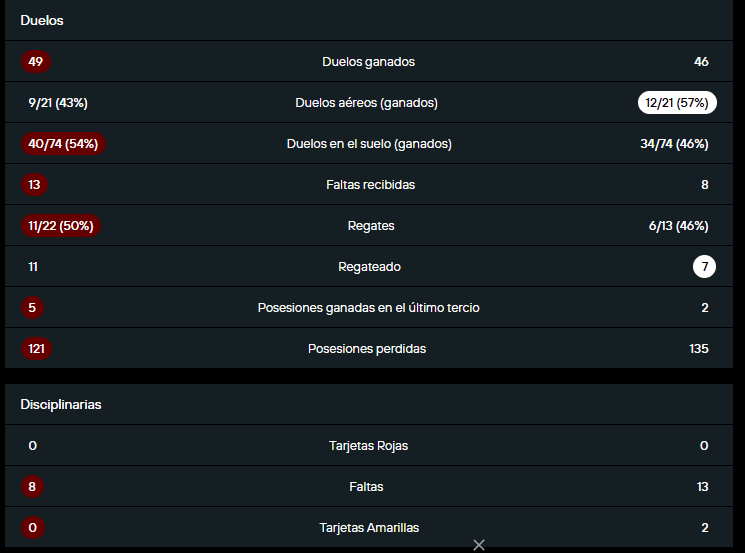Click the red 121 possessions lost badge

pos(36,349)
